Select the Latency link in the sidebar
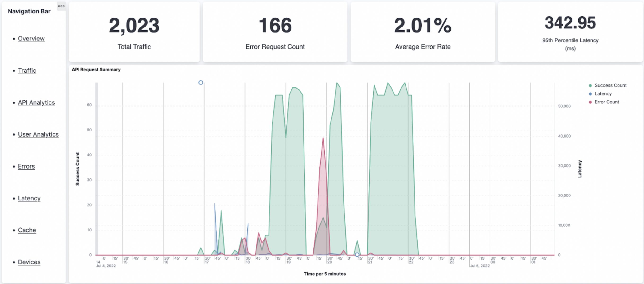 (29, 198)
